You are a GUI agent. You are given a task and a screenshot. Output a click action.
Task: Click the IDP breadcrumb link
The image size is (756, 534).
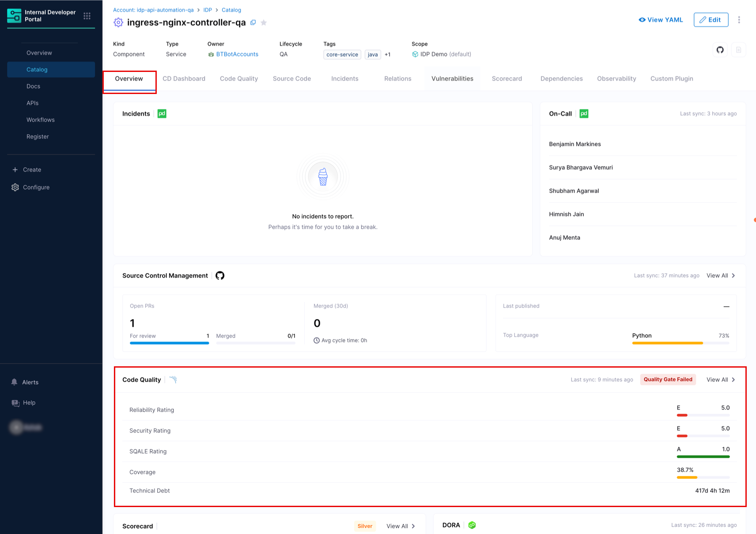coord(208,10)
